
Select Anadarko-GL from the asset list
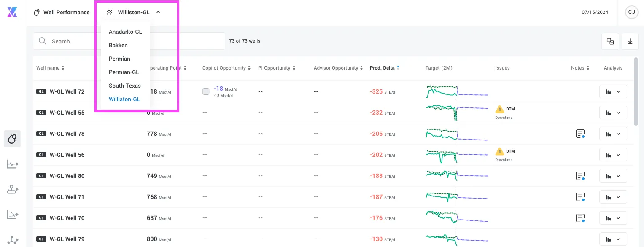125,32
